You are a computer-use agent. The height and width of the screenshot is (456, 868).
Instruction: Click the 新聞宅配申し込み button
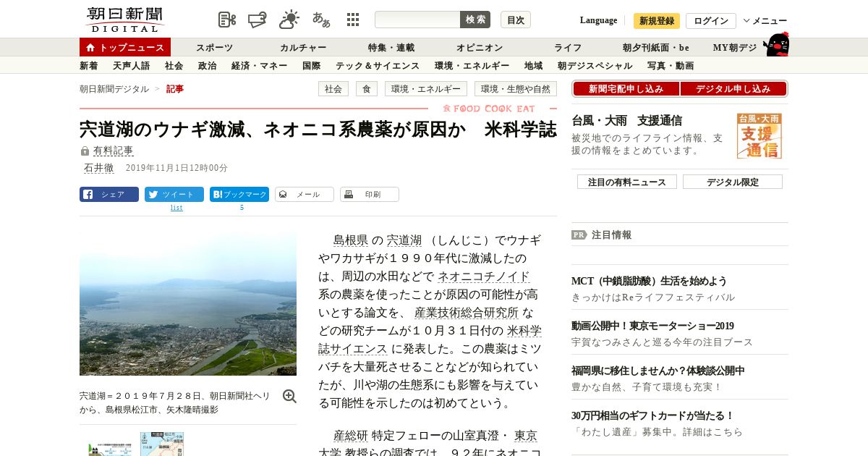626,89
